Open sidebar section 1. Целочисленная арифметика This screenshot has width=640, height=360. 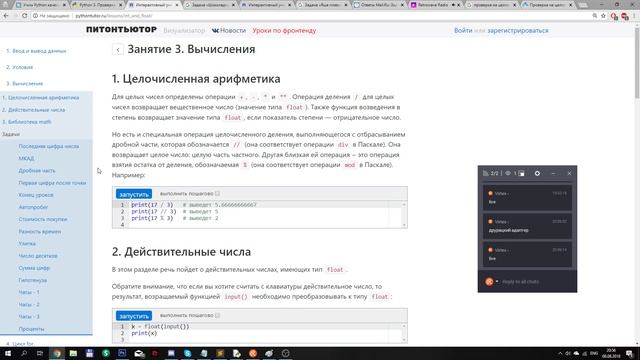40,98
